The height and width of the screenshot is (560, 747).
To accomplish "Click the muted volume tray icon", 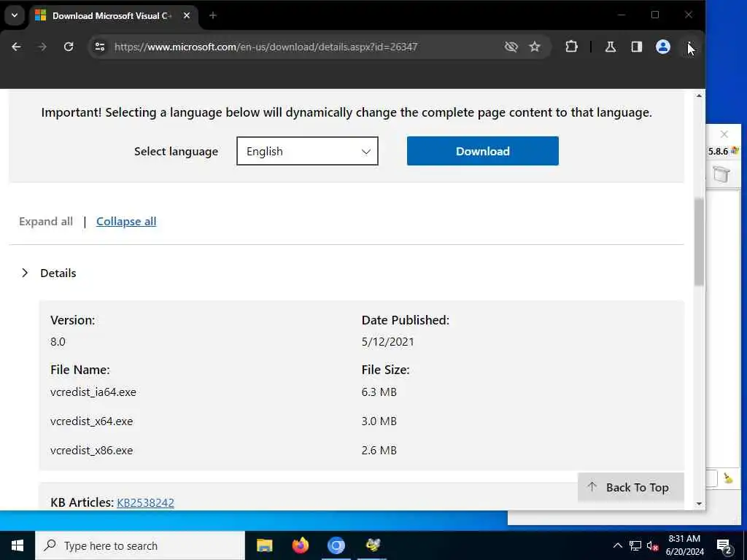I will tap(652, 545).
